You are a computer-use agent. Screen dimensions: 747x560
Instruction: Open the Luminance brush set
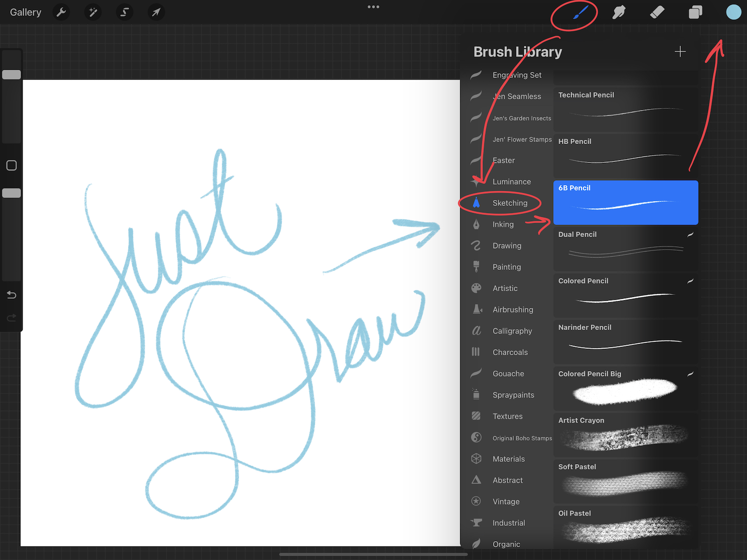(x=507, y=182)
